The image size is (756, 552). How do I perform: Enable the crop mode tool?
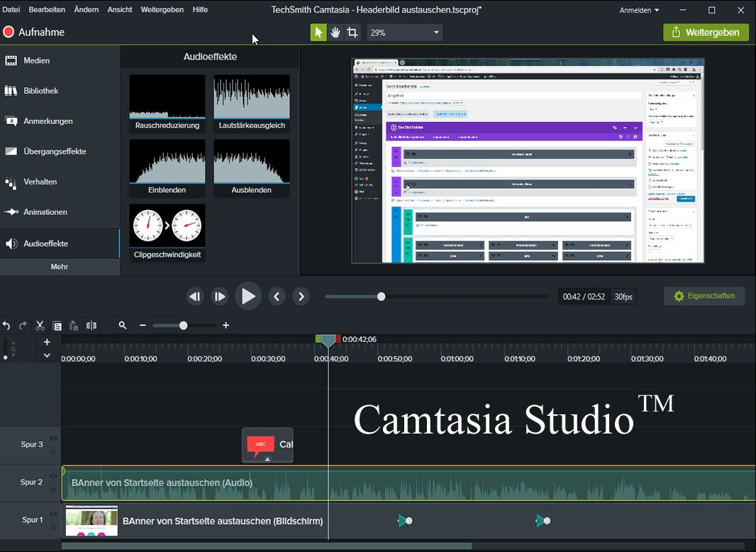352,33
